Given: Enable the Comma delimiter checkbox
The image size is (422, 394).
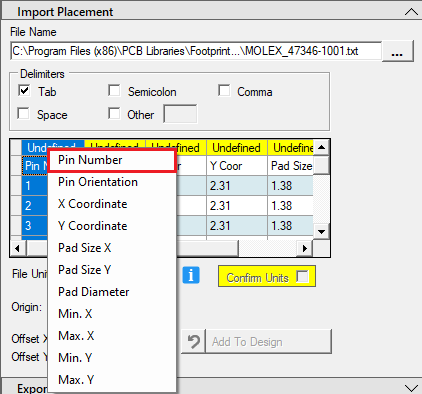Looking at the screenshot, I should coord(224,90).
